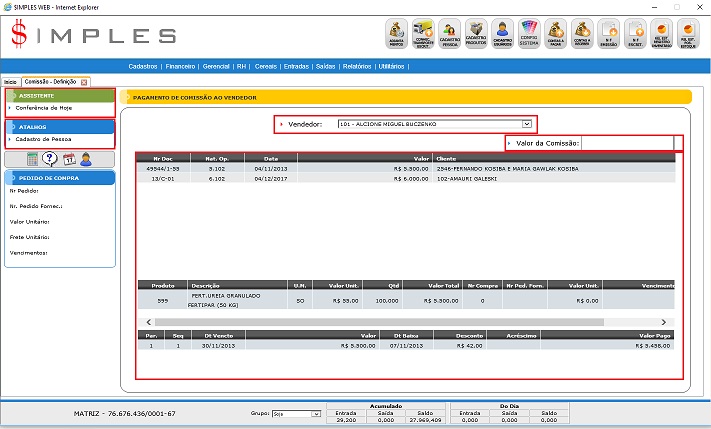Click the help question mark icon

click(x=50, y=159)
